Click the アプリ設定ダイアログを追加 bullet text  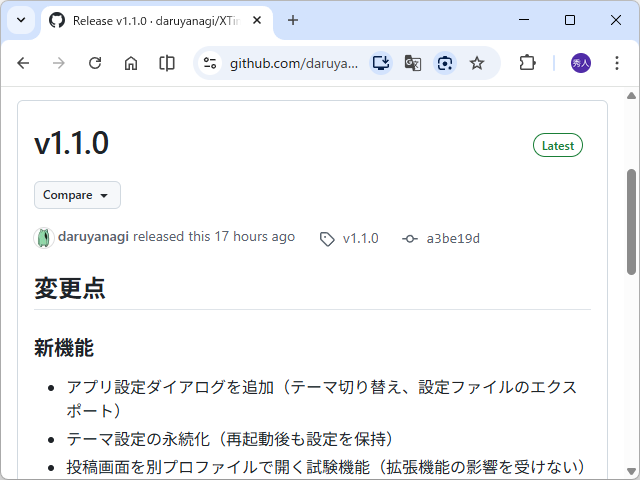click(x=322, y=399)
